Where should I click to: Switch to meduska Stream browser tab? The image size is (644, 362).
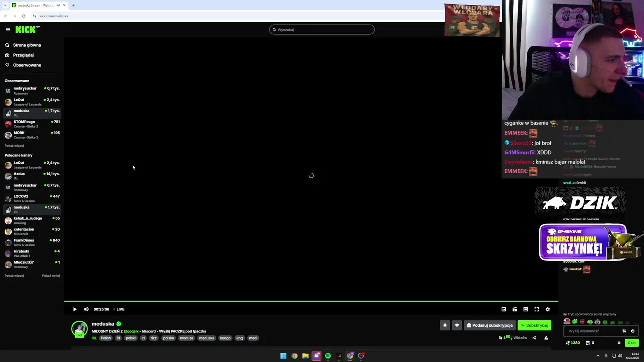tap(39, 5)
